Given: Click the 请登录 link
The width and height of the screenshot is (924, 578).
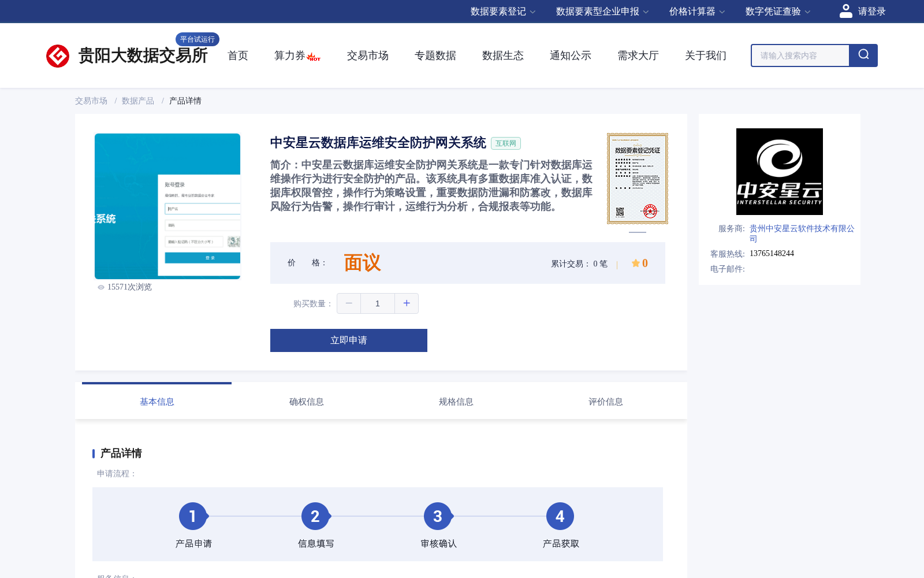Looking at the screenshot, I should [871, 12].
